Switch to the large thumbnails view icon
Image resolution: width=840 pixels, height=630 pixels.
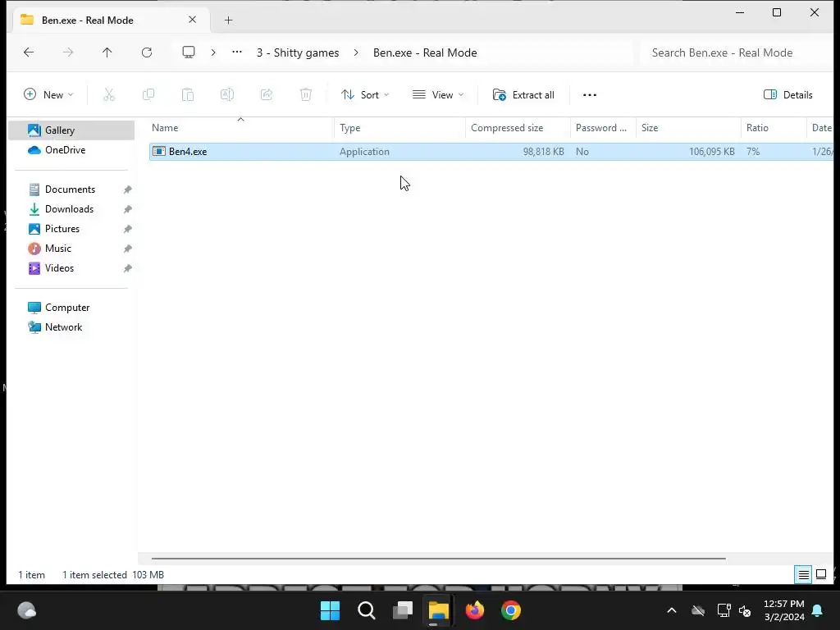[x=821, y=575]
